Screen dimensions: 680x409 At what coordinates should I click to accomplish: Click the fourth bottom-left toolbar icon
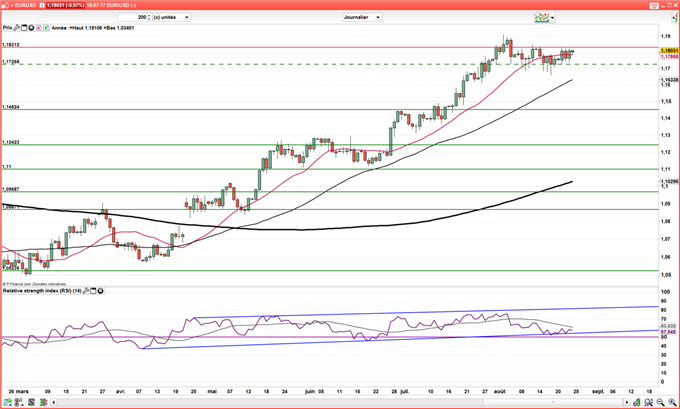click(43, 402)
